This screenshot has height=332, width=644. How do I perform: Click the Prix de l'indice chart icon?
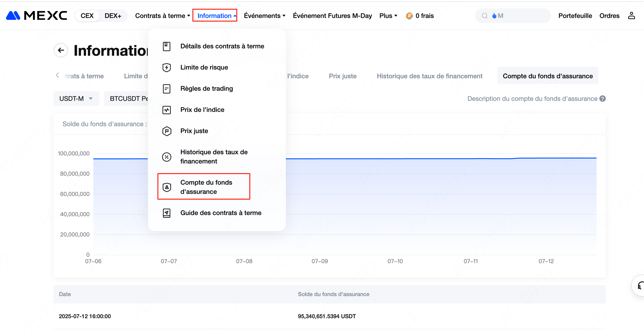click(x=166, y=110)
